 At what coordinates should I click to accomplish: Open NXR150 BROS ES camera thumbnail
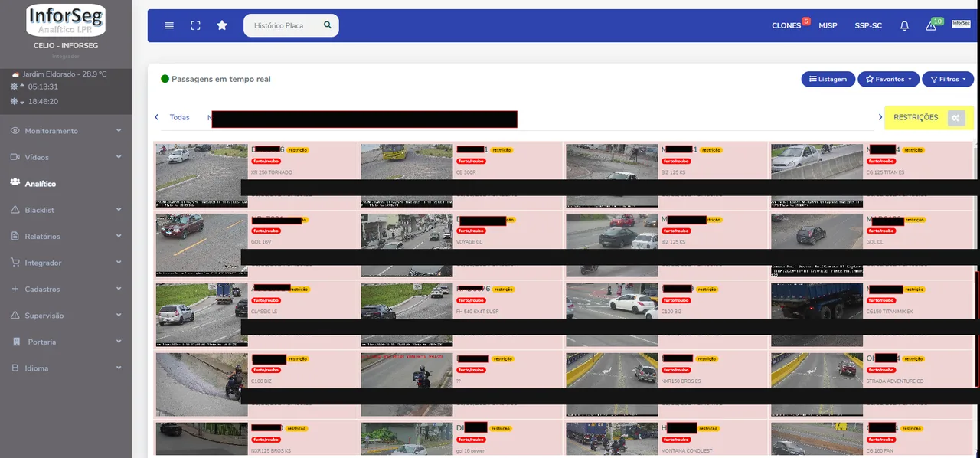(x=612, y=384)
